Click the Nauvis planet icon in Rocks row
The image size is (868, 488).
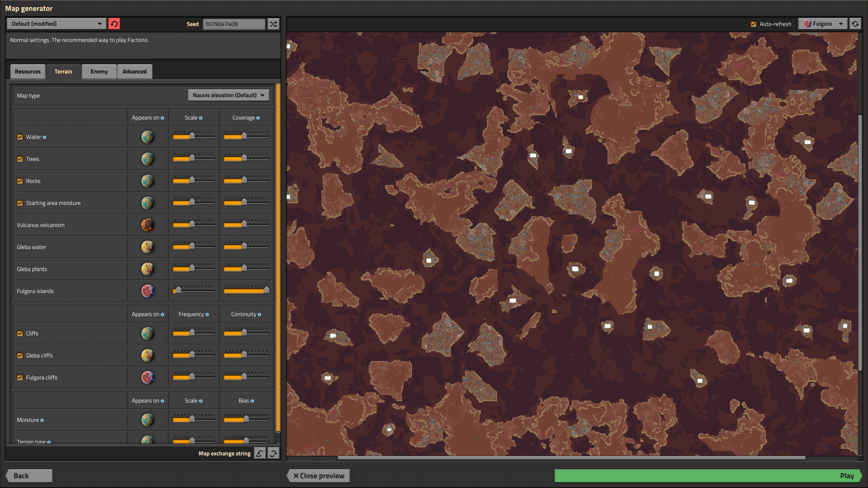[147, 181]
